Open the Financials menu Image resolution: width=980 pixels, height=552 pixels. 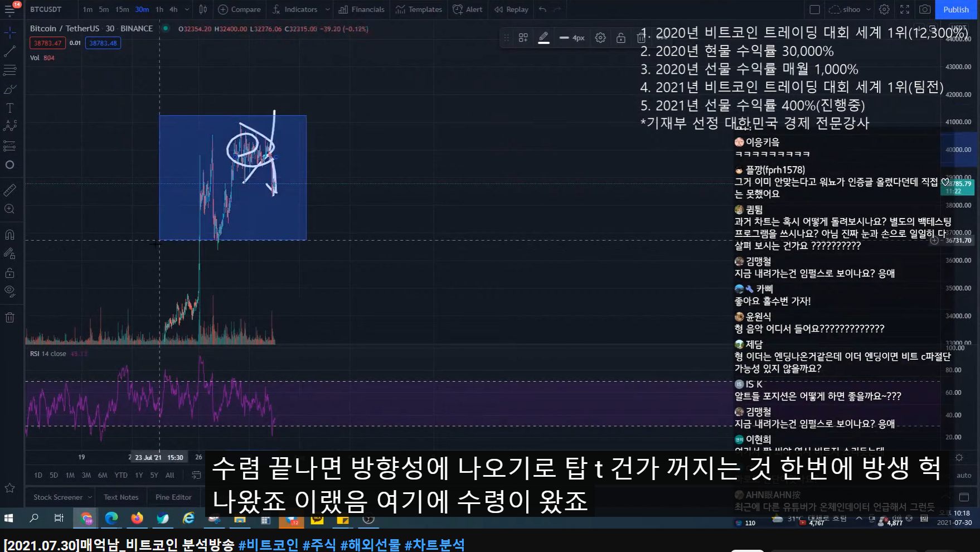coord(362,9)
